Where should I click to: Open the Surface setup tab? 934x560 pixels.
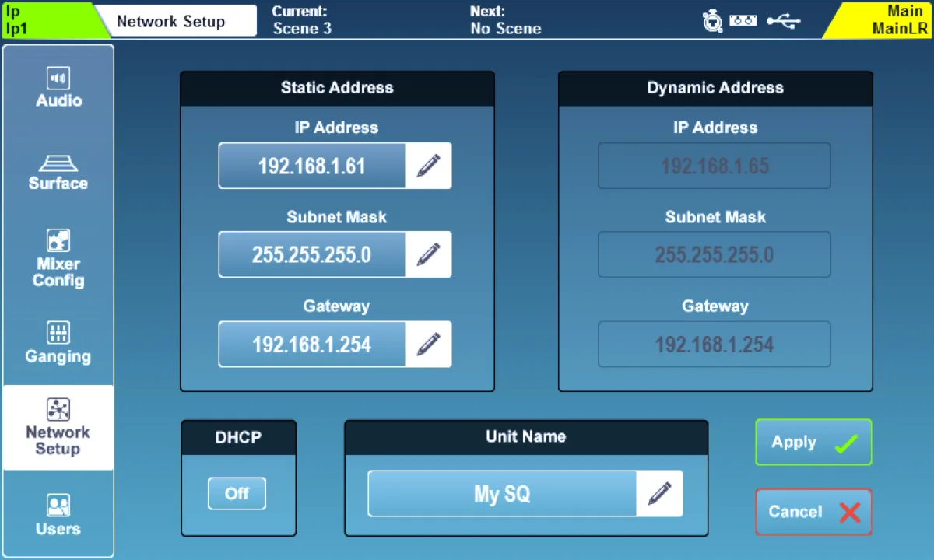point(58,172)
